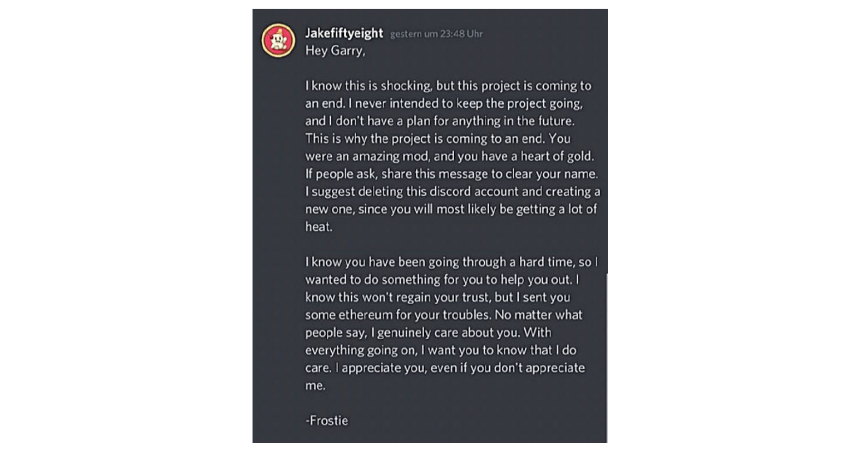Click the 'Hey Garry,' greeting line
Image resolution: width=868 pixels, height=449 pixels.
tap(335, 51)
